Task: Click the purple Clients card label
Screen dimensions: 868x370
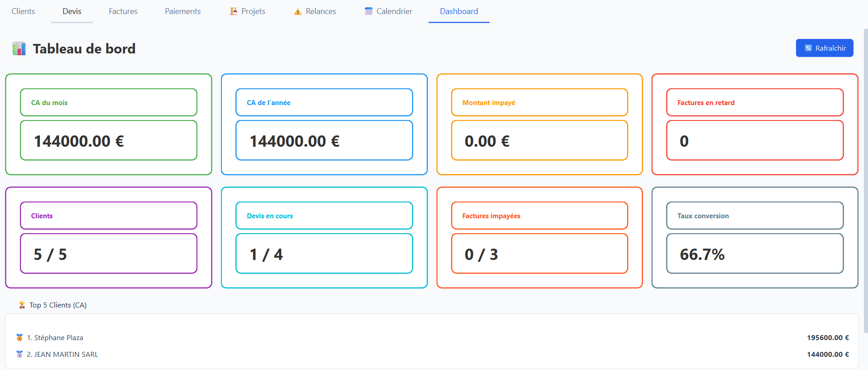Action: pos(42,216)
